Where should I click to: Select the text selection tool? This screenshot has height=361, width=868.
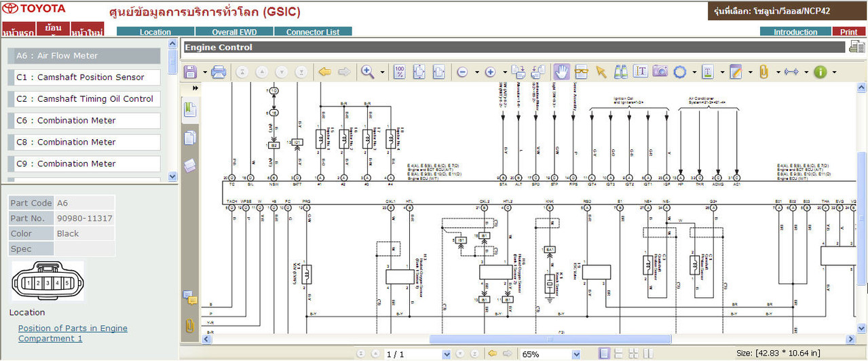pyautogui.click(x=641, y=72)
